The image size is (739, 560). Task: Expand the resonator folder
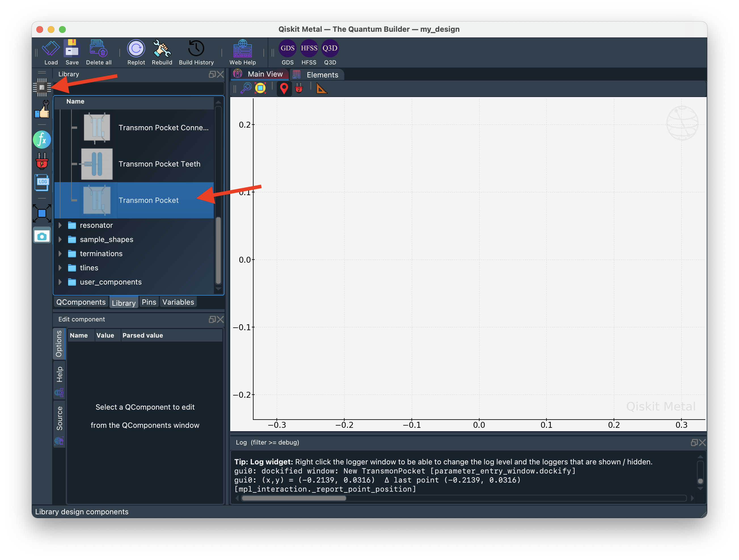pos(60,225)
